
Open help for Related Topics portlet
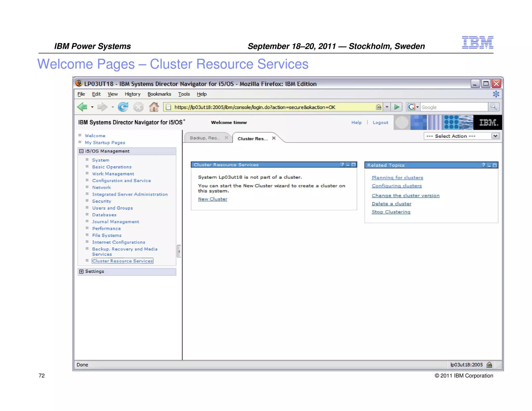coord(484,165)
